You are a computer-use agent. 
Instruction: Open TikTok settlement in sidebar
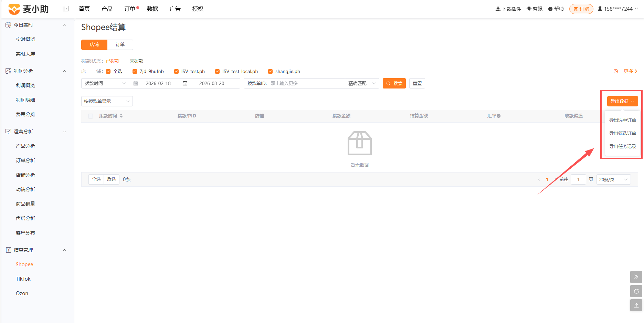(23, 279)
